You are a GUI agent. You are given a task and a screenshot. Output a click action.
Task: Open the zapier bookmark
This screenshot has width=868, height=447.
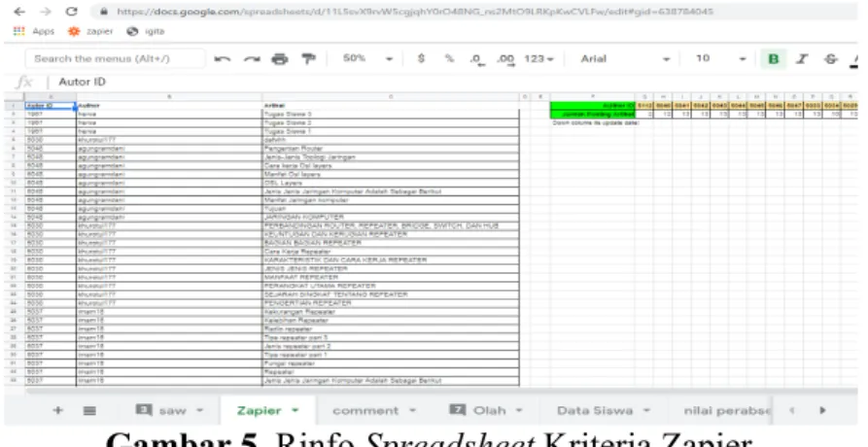tap(89, 31)
